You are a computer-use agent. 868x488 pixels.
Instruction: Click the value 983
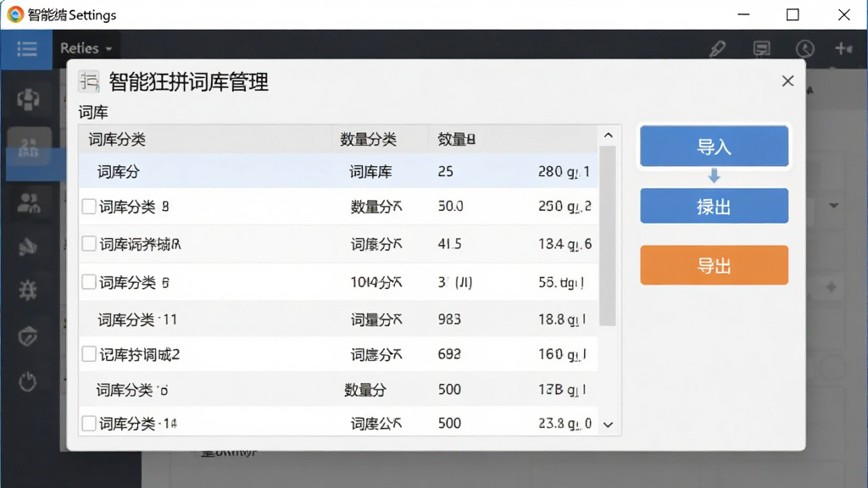tap(449, 319)
